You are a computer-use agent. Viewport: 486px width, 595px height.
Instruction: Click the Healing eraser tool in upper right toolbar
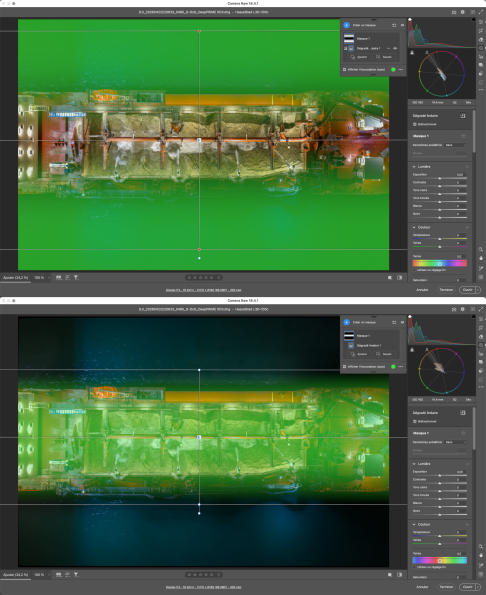481,39
